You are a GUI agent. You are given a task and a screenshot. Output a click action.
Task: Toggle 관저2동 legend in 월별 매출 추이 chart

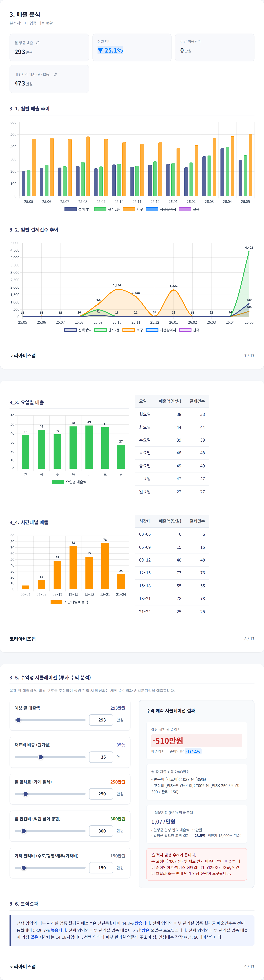(x=107, y=209)
